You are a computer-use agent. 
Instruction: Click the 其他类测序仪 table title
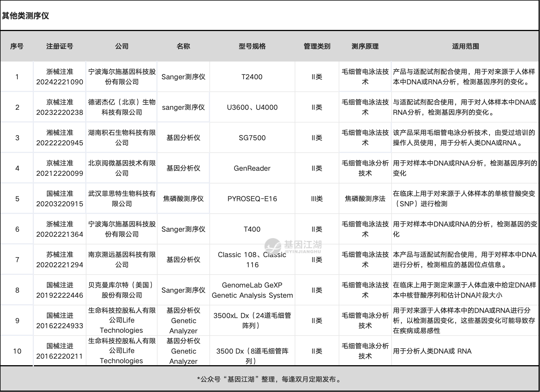click(x=25, y=16)
